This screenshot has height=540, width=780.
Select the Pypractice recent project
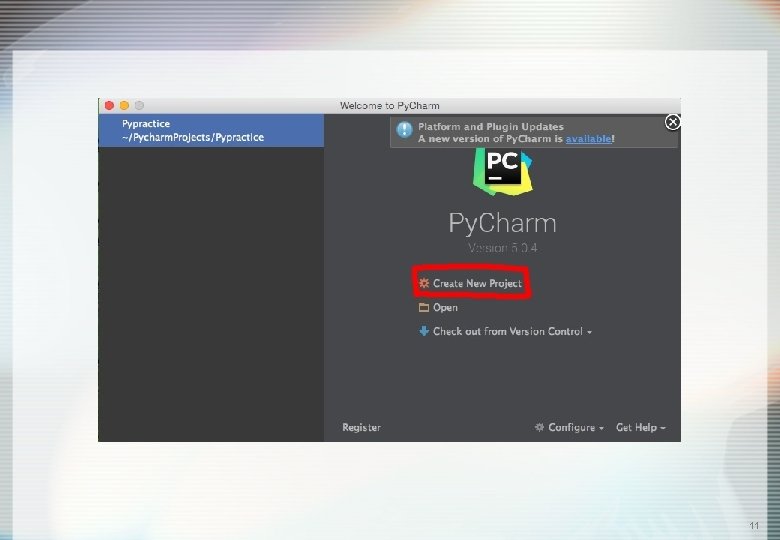211,130
